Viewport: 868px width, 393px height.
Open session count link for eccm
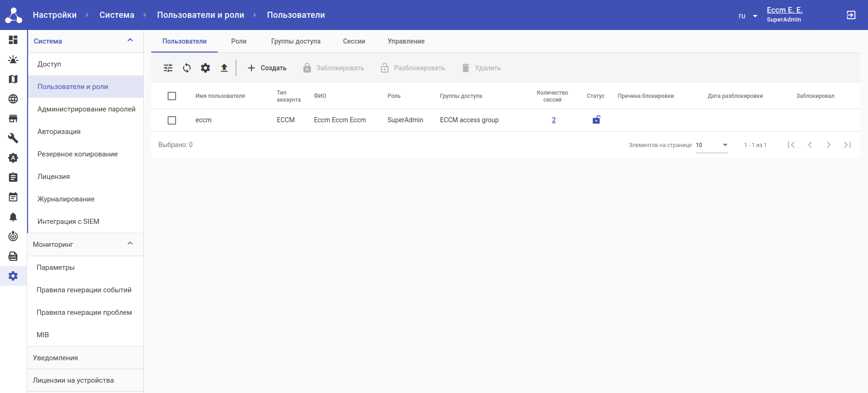tap(554, 120)
